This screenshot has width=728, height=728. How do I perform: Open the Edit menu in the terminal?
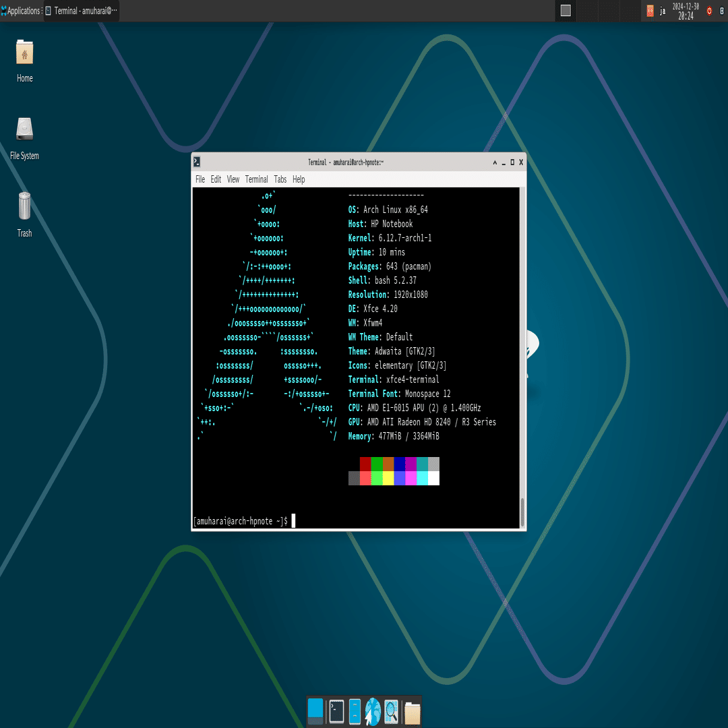coord(215,179)
